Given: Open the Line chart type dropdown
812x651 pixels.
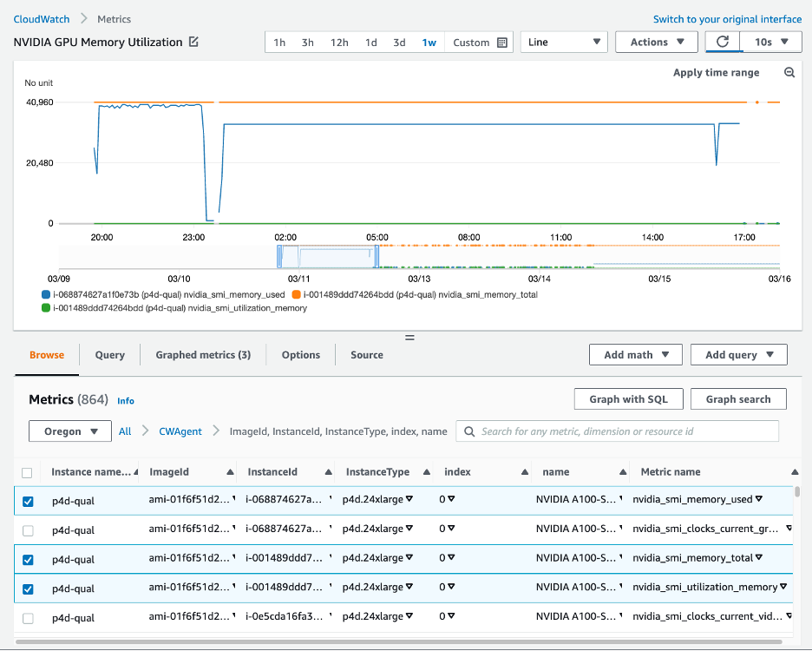Looking at the screenshot, I should point(563,41).
